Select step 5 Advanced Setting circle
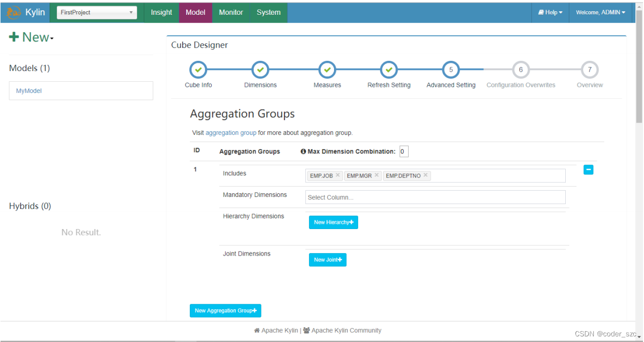The width and height of the screenshot is (644, 342). (x=451, y=70)
